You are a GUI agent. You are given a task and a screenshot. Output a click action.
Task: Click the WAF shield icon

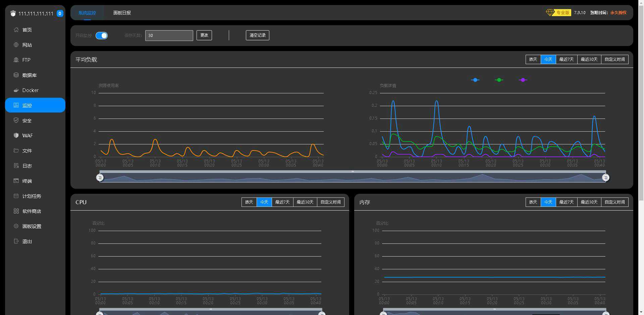click(x=16, y=135)
